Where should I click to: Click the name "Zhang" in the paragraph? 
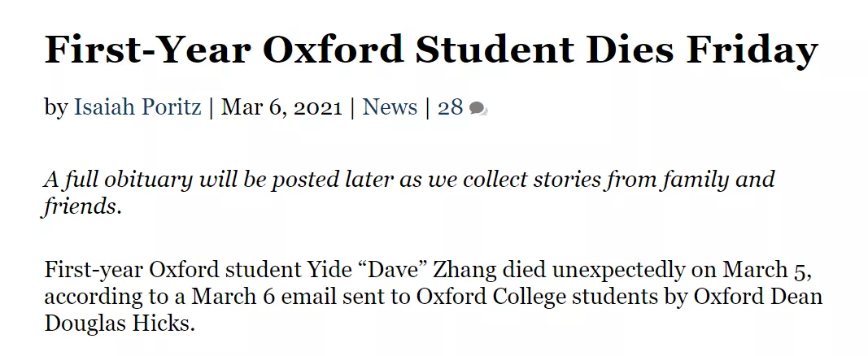pyautogui.click(x=460, y=270)
